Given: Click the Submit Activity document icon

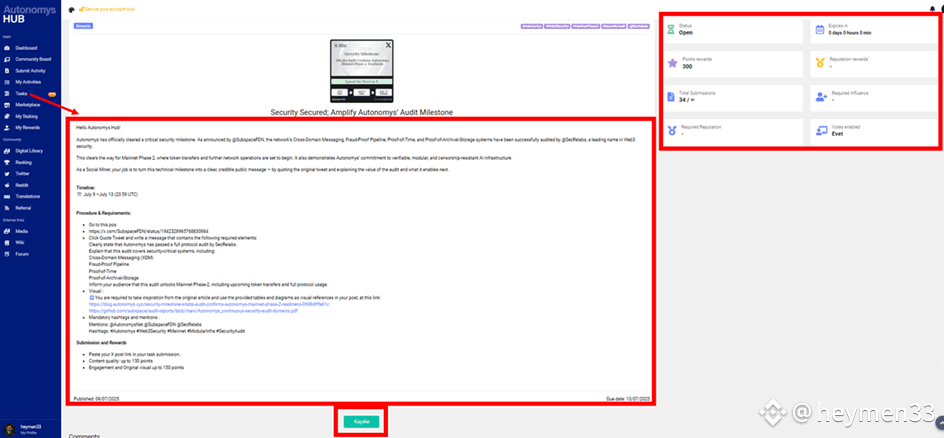Looking at the screenshot, I should point(7,70).
